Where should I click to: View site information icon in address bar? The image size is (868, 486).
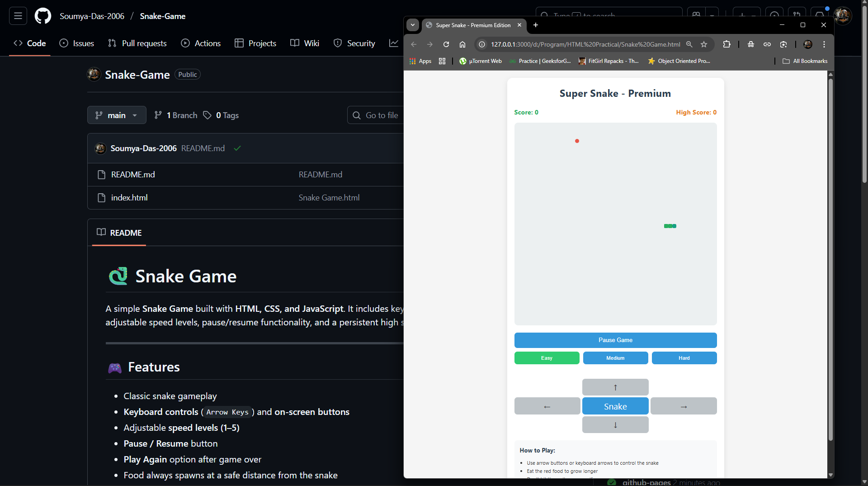click(482, 44)
